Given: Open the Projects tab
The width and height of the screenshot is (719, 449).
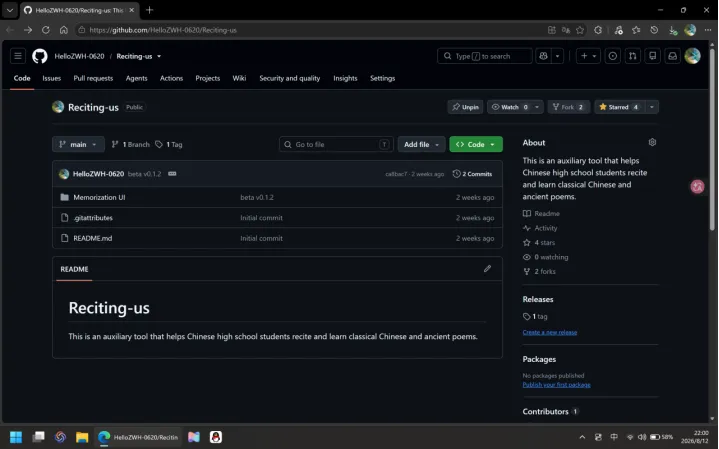Looking at the screenshot, I should point(207,78).
